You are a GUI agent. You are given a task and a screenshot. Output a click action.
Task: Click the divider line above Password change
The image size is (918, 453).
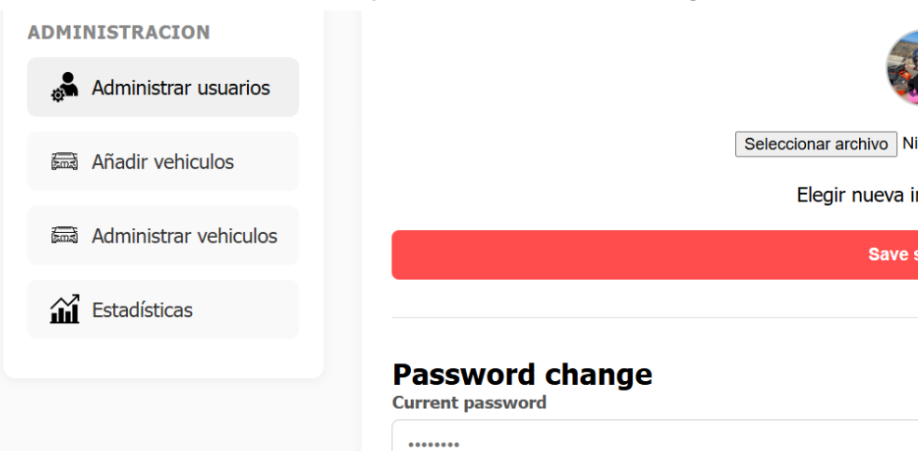654,318
